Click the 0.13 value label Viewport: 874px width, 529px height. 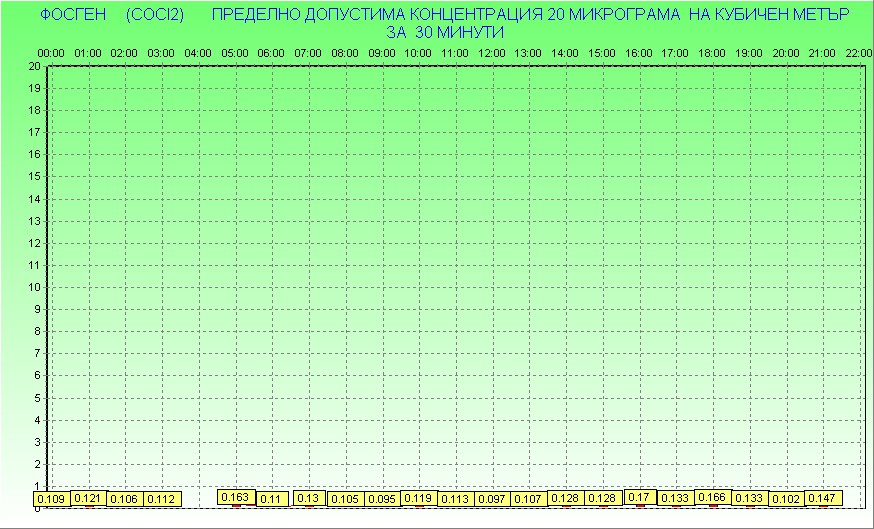point(309,498)
